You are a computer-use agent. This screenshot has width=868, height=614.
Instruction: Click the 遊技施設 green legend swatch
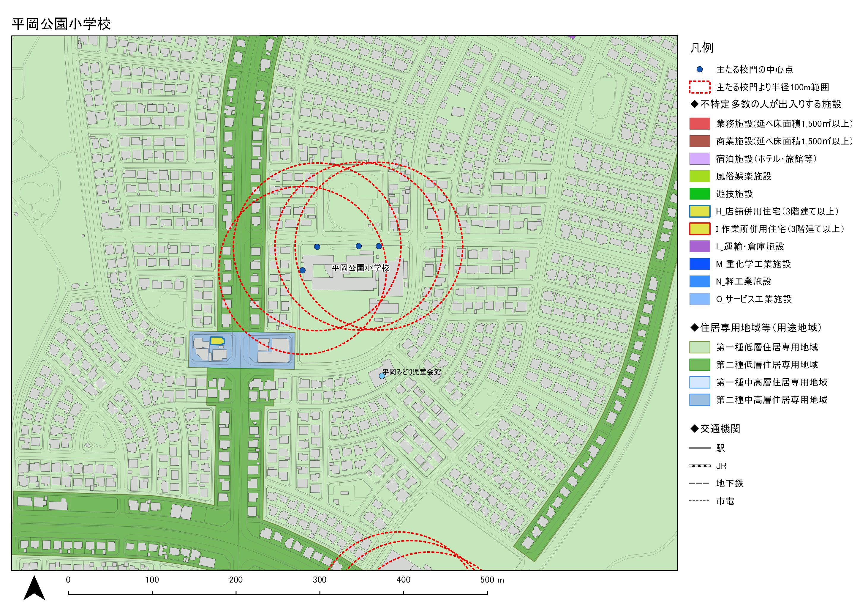point(700,194)
